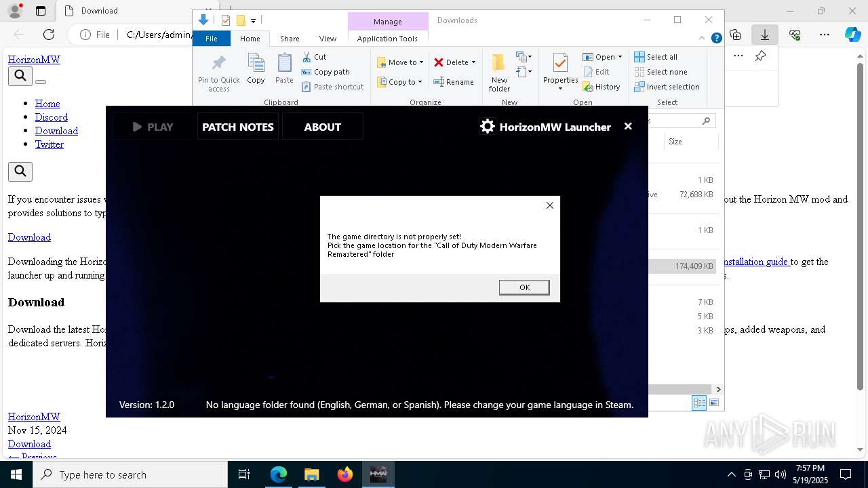The width and height of the screenshot is (868, 488).
Task: Click Pin to Quick access in Explorer
Action: (218, 73)
